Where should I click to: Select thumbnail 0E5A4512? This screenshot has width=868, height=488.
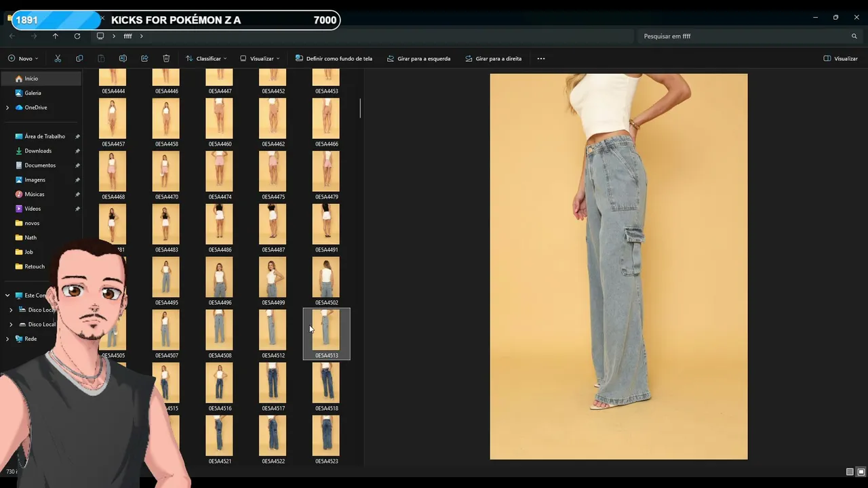[x=273, y=329]
